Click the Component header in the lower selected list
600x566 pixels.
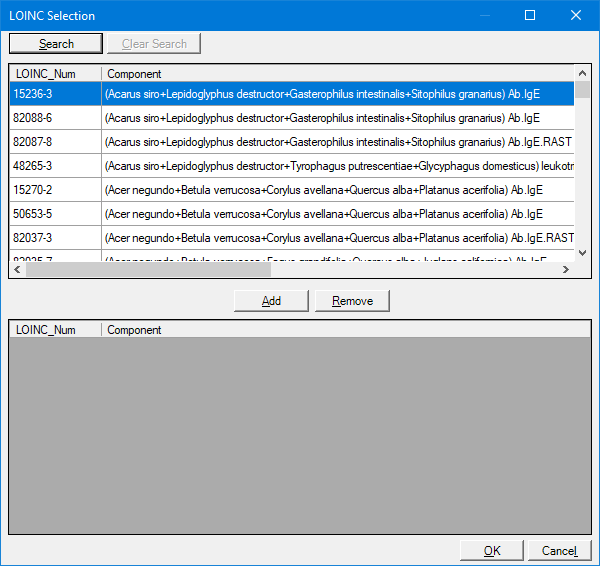[x=346, y=330]
